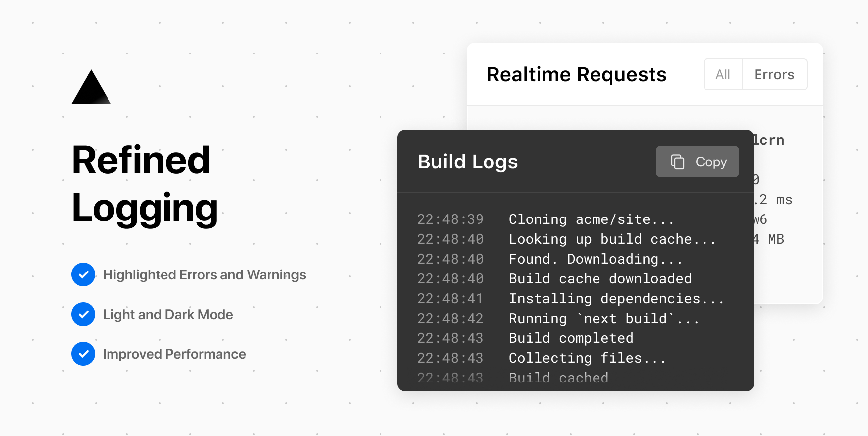This screenshot has height=436, width=868.
Task: Click the black triangle Vercel logo
Action: pyautogui.click(x=91, y=89)
